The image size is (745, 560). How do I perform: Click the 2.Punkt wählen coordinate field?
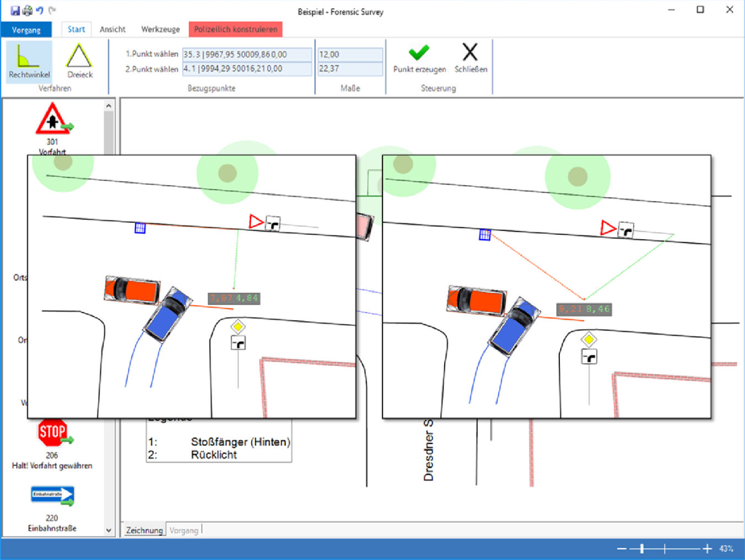(246, 69)
